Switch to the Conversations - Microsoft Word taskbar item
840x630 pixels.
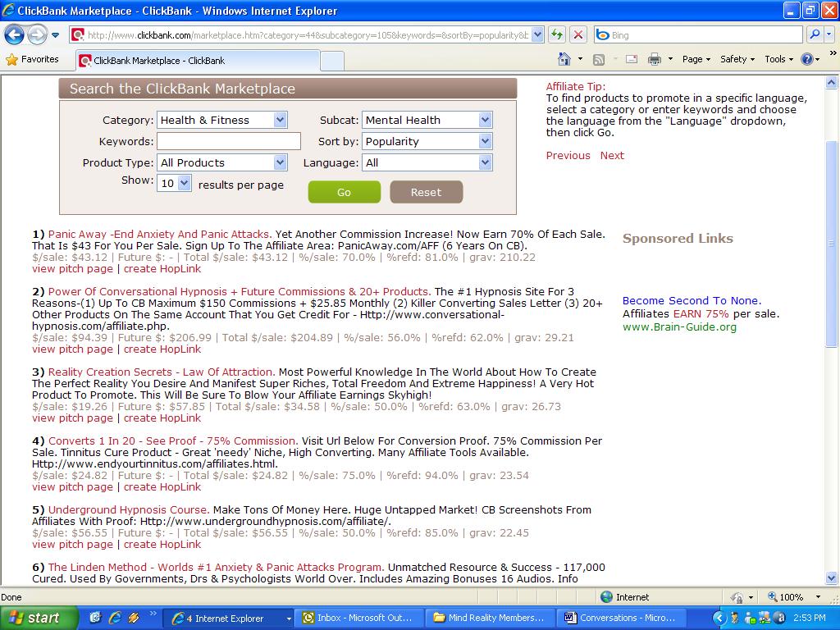[622, 619]
